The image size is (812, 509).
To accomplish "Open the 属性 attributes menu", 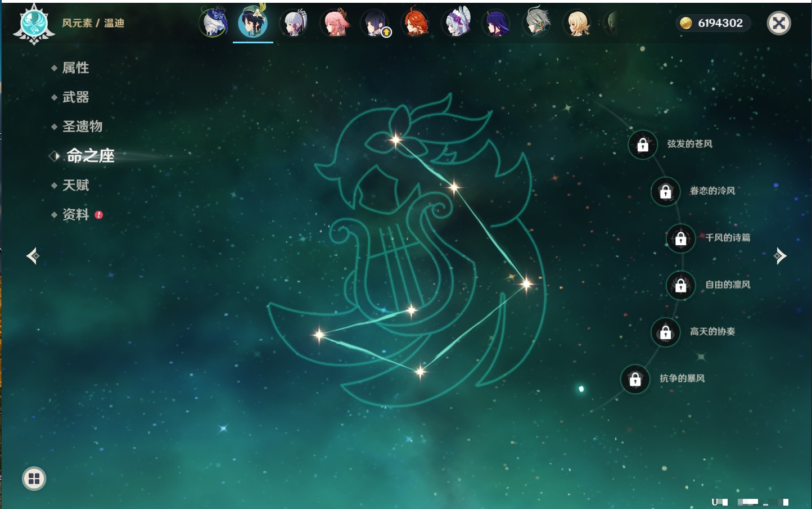I will point(75,68).
